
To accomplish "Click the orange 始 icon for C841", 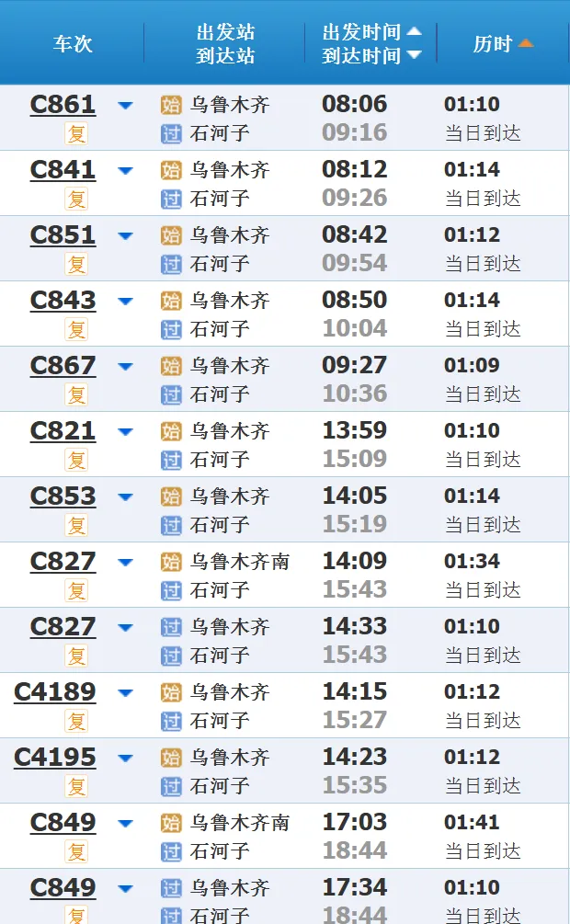I will click(171, 170).
